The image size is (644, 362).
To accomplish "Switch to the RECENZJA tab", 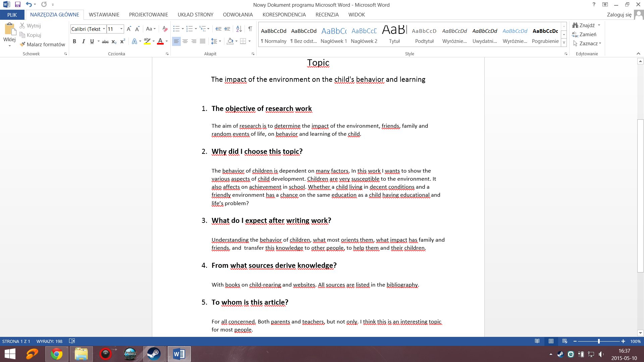I will pos(327,15).
